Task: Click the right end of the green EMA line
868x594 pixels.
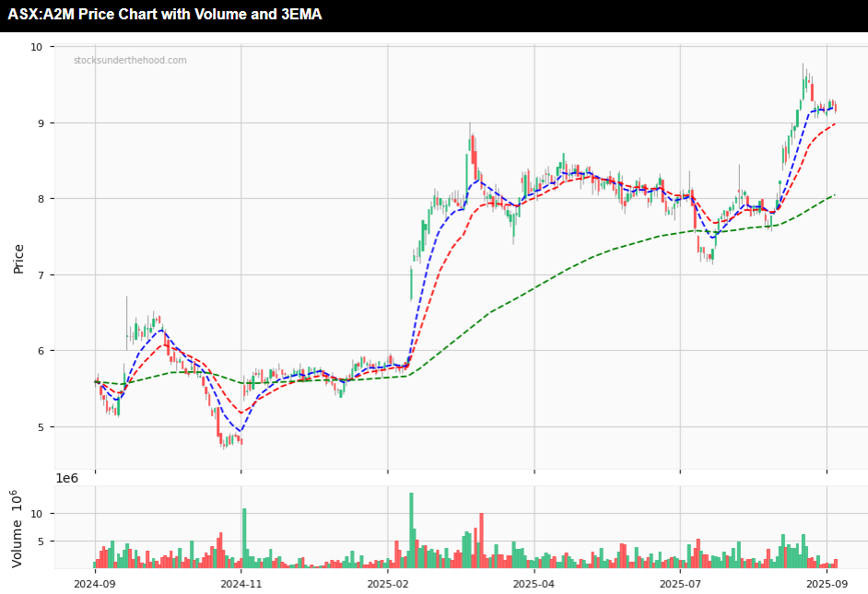Action: coord(834,195)
